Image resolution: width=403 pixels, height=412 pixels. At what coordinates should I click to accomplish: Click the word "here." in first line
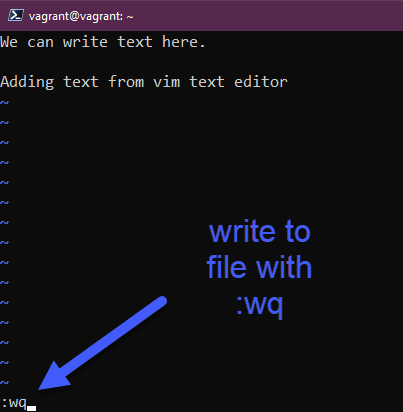(x=184, y=42)
